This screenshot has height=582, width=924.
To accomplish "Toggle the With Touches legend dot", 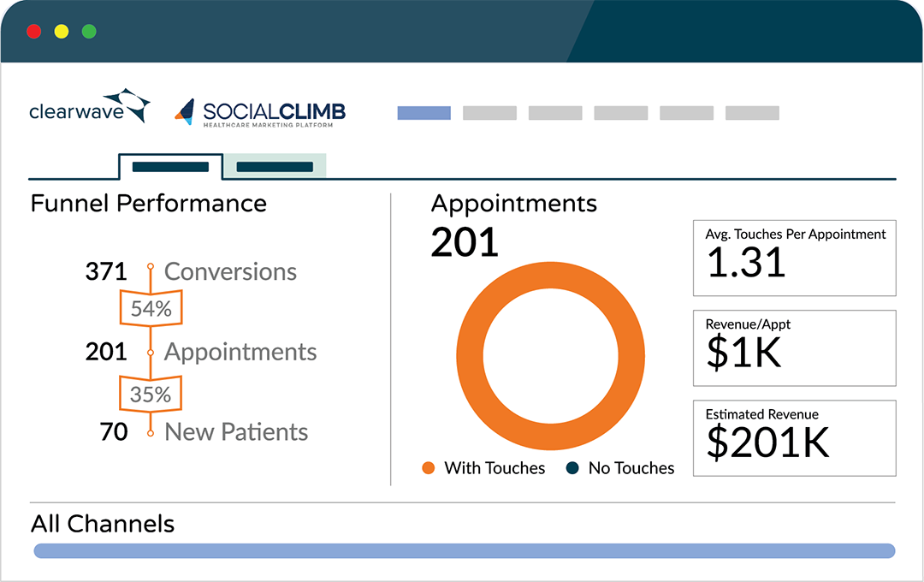I will (429, 468).
